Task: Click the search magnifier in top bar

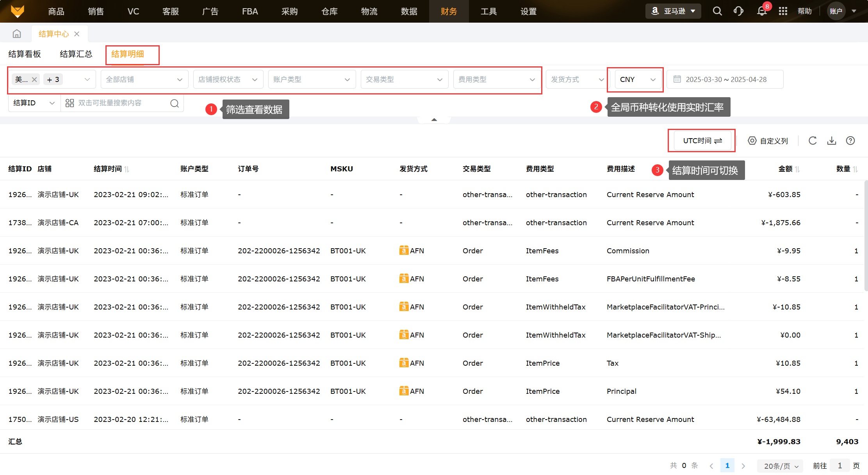Action: (717, 11)
